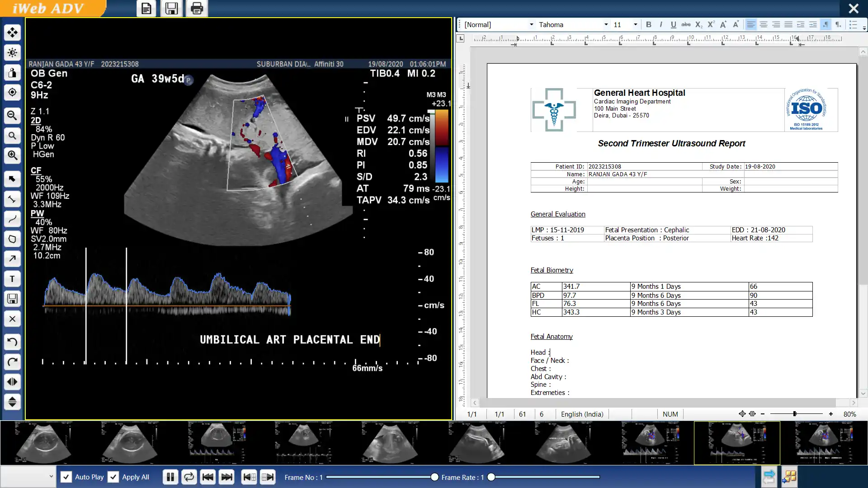Select the polygon region tool

12,239
